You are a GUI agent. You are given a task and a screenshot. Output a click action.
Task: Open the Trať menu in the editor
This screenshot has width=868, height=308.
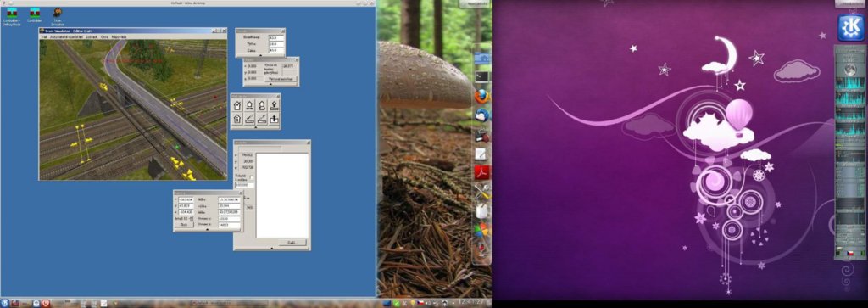point(44,36)
